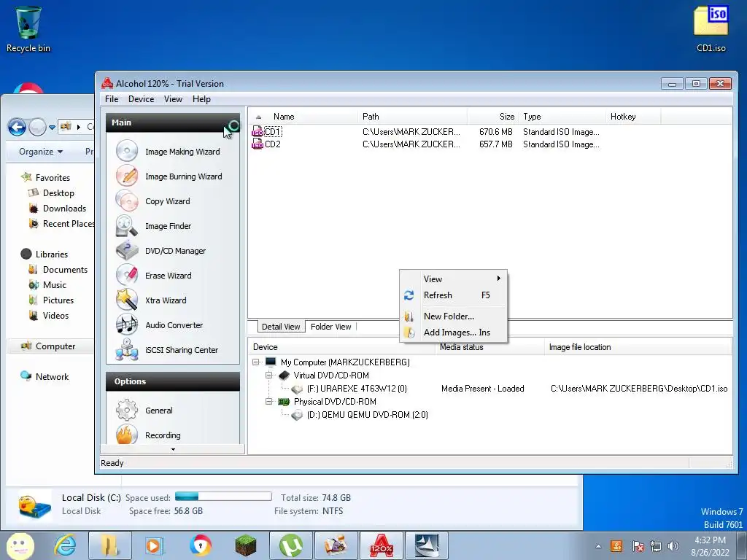Open the File menu

pyautogui.click(x=112, y=99)
